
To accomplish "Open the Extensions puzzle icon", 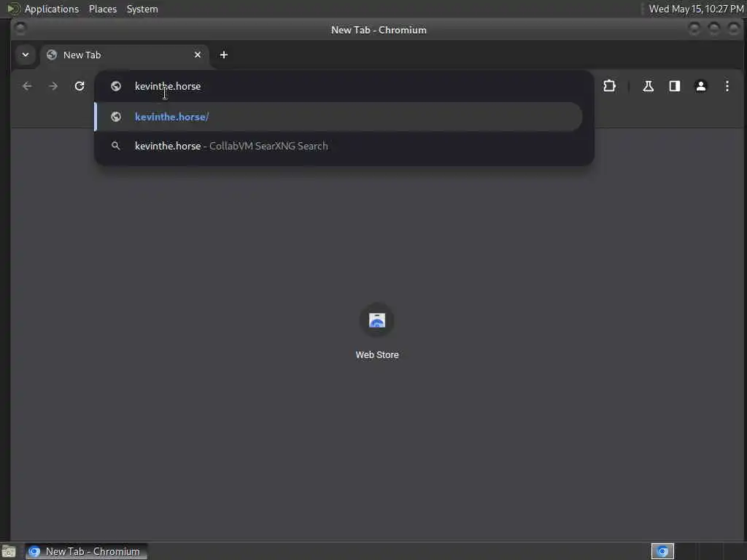I will point(609,86).
